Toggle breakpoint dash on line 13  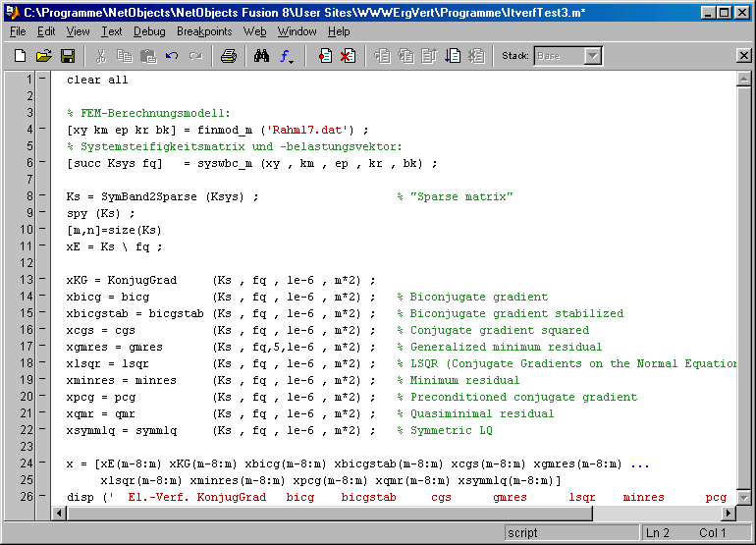(x=42, y=279)
